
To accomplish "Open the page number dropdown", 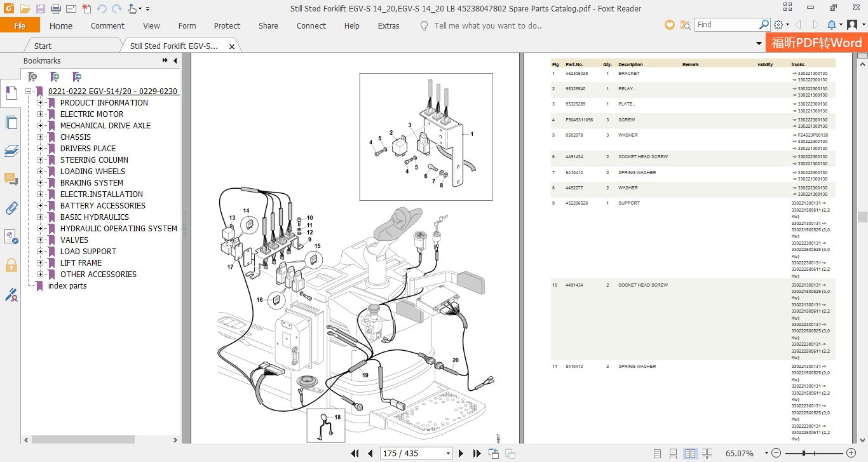I will click(x=449, y=454).
